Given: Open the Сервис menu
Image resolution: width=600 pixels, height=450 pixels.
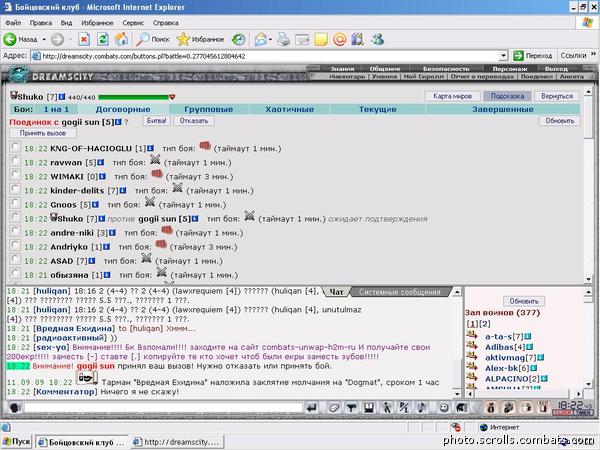Looking at the screenshot, I should pos(133,23).
